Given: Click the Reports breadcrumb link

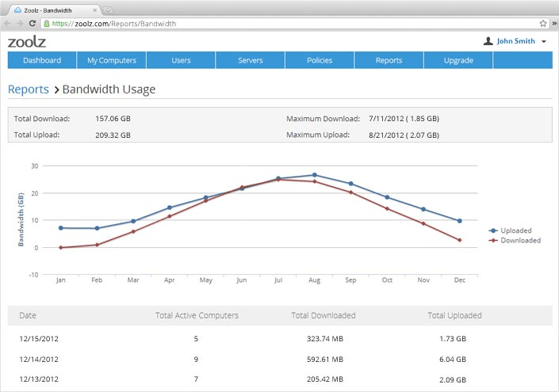Looking at the screenshot, I should tap(29, 89).
